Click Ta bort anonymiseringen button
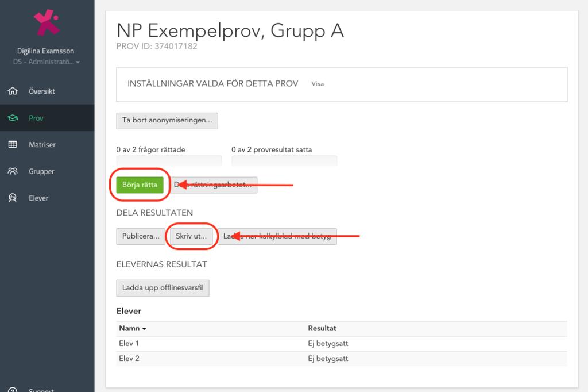 tap(167, 121)
